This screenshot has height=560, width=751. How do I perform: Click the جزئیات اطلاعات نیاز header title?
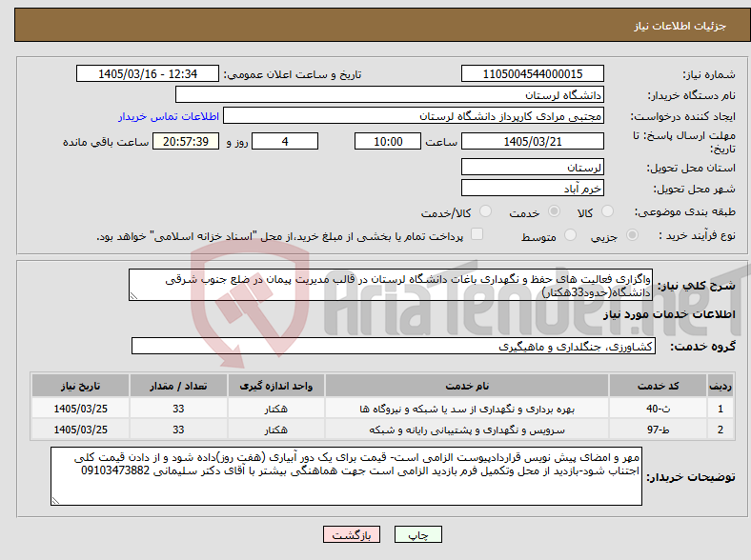tap(680, 26)
